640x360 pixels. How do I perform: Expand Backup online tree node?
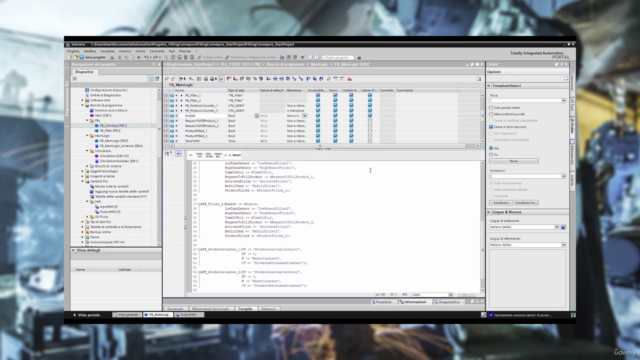coord(82,232)
